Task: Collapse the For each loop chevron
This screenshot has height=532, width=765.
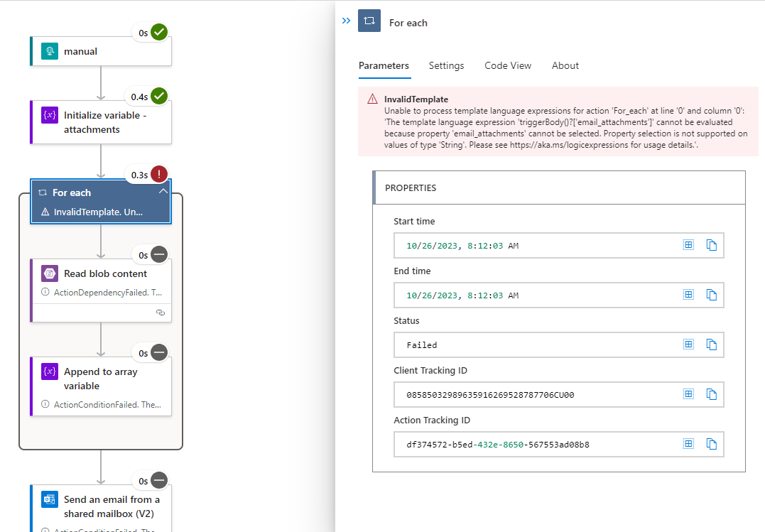Action: coord(163,190)
